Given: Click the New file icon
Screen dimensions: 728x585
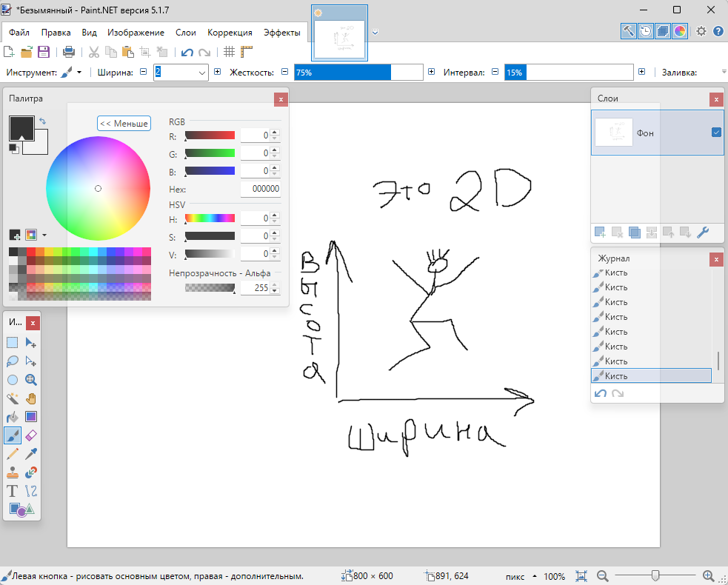Looking at the screenshot, I should pos(9,52).
